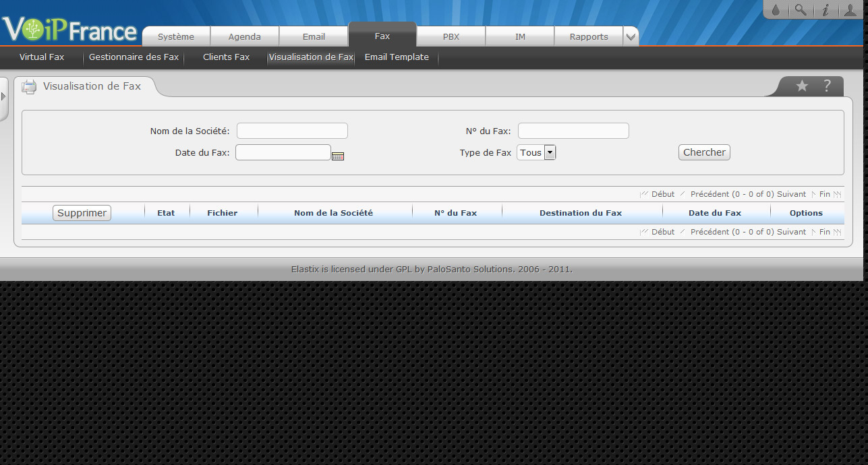Screen dimensions: 868x465
Task: Click the water drop theme icon
Action: (776, 10)
